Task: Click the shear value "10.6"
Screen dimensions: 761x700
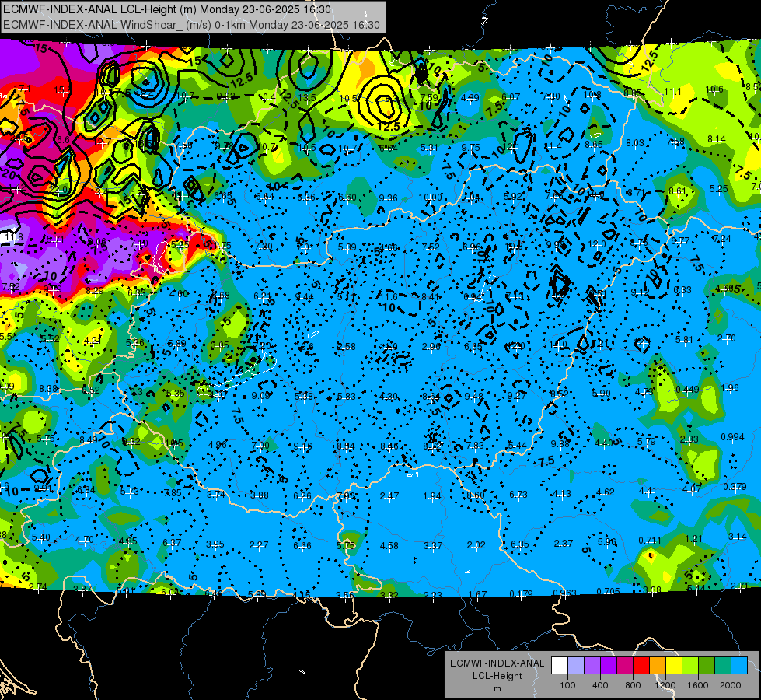Action: point(714,89)
